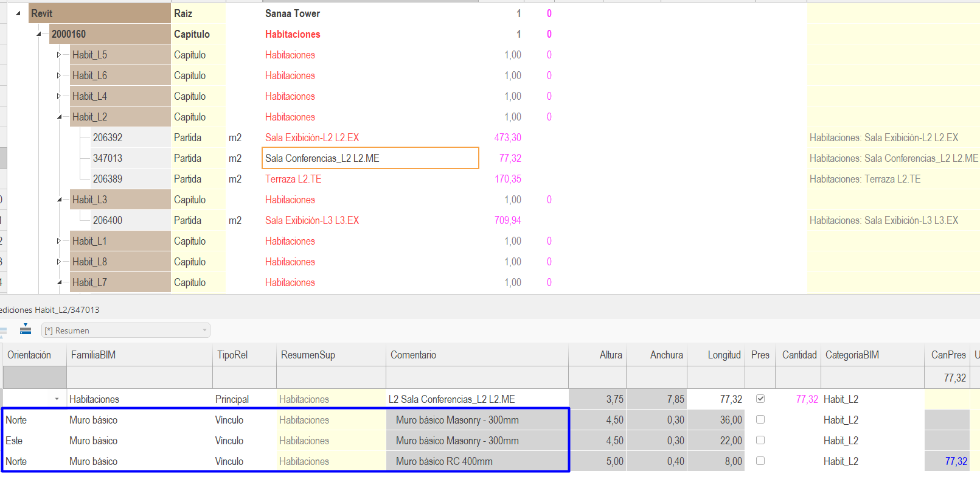Select the Revit root row

(99, 13)
